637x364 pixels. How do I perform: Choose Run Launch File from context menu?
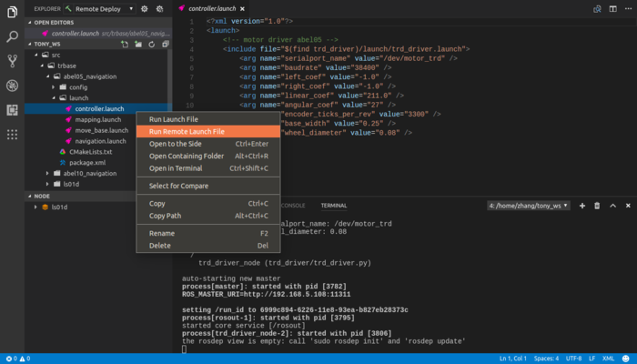pos(208,119)
